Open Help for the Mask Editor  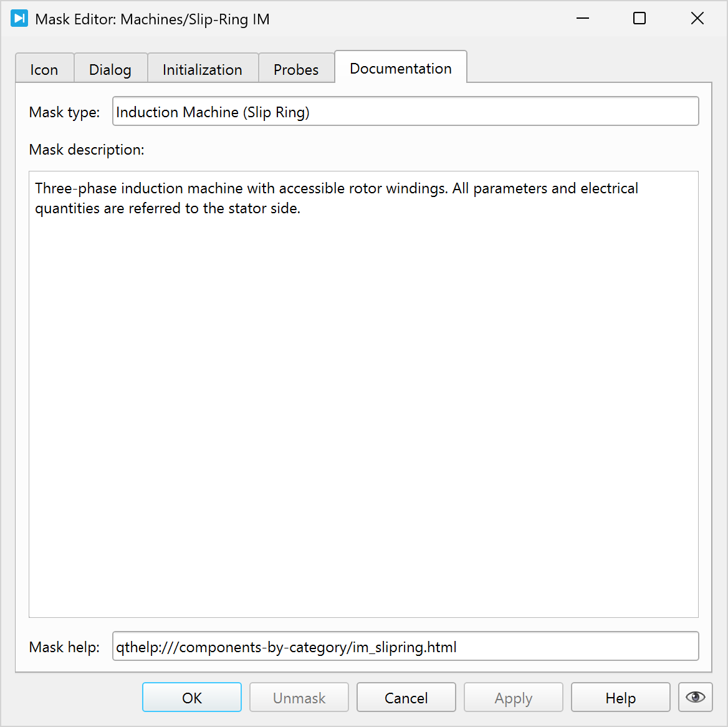pos(621,698)
